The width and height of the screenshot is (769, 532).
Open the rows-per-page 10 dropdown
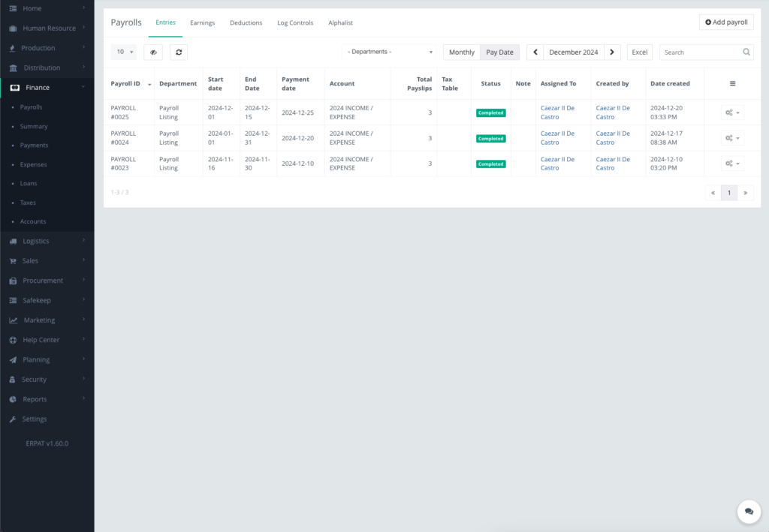[x=124, y=52]
